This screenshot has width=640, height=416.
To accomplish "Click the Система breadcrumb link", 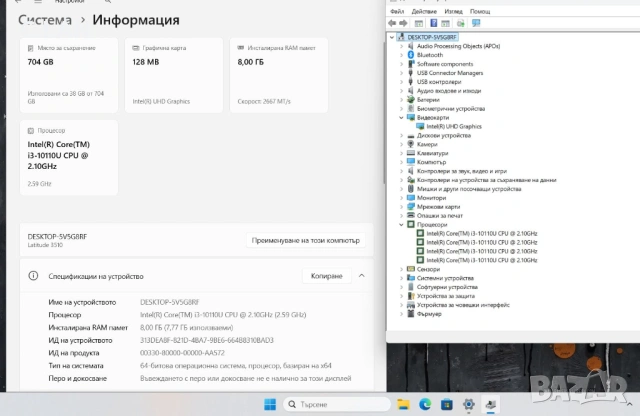I will [x=45, y=20].
